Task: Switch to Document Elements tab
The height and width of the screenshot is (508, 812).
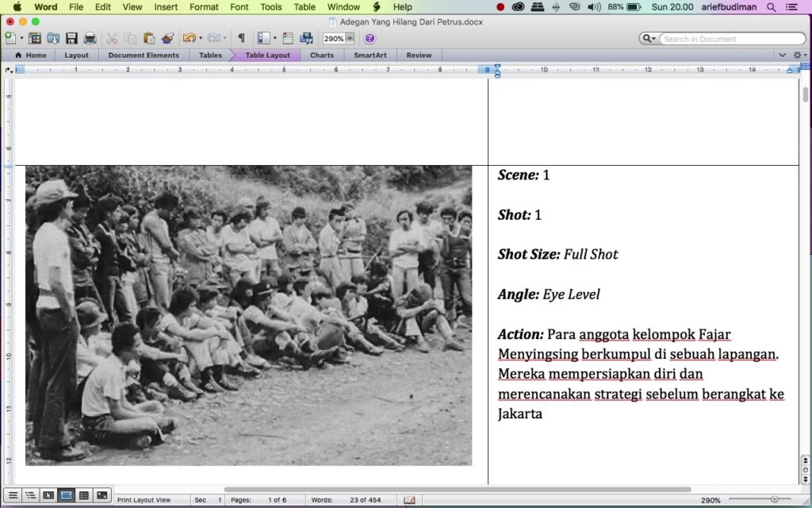Action: tap(144, 56)
